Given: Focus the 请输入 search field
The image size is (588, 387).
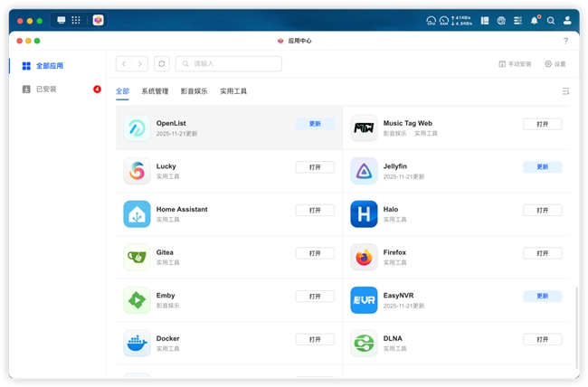Looking at the screenshot, I should click(229, 64).
